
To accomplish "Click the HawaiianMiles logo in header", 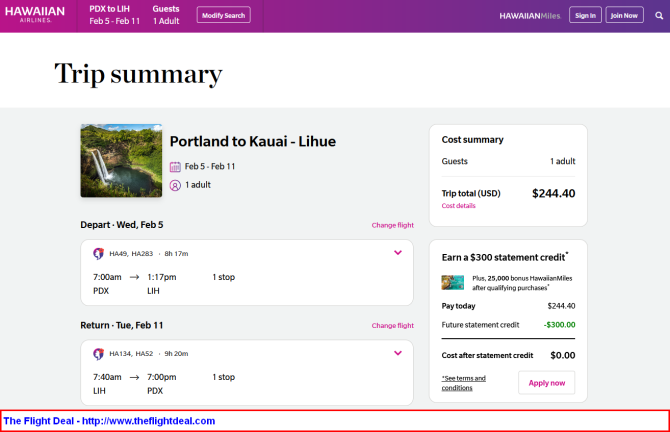I will pyautogui.click(x=530, y=16).
